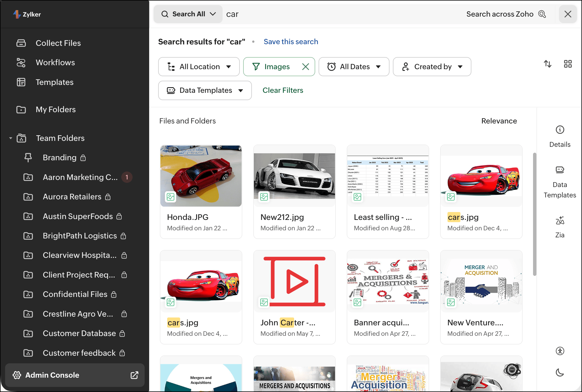Open the All Dates filter dropdown
Viewport: 582px width, 392px height.
point(354,67)
